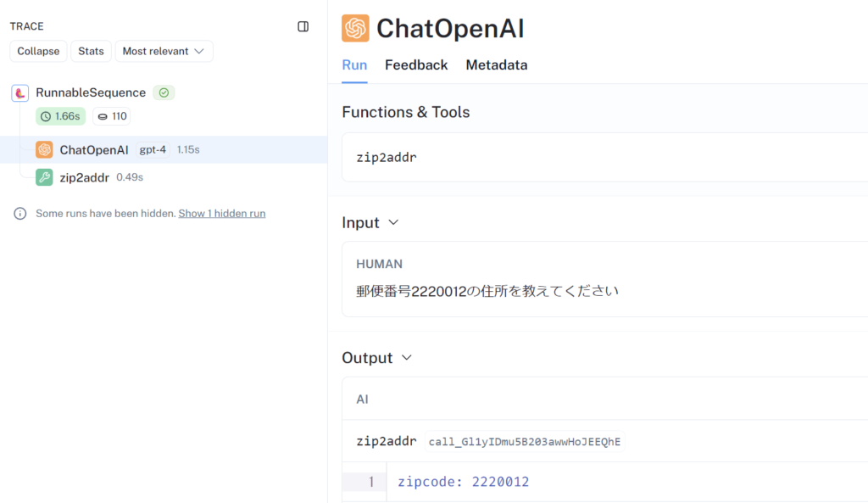This screenshot has height=503, width=868.
Task: Click the Functions & Tools heading
Action: [406, 113]
